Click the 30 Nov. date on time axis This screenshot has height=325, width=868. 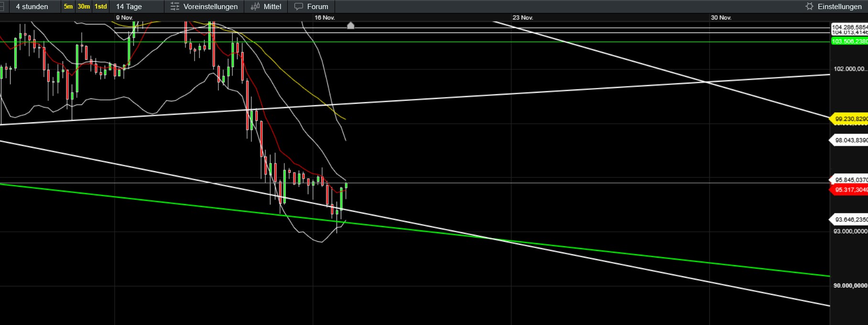click(721, 18)
